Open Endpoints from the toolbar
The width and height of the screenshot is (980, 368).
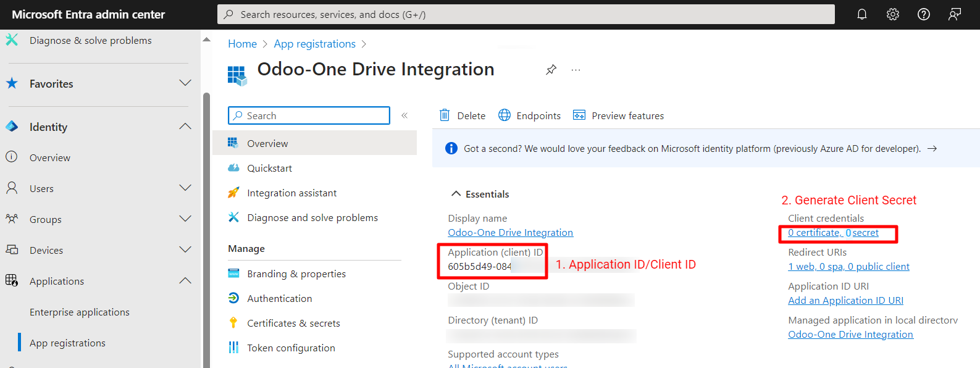[x=530, y=115]
